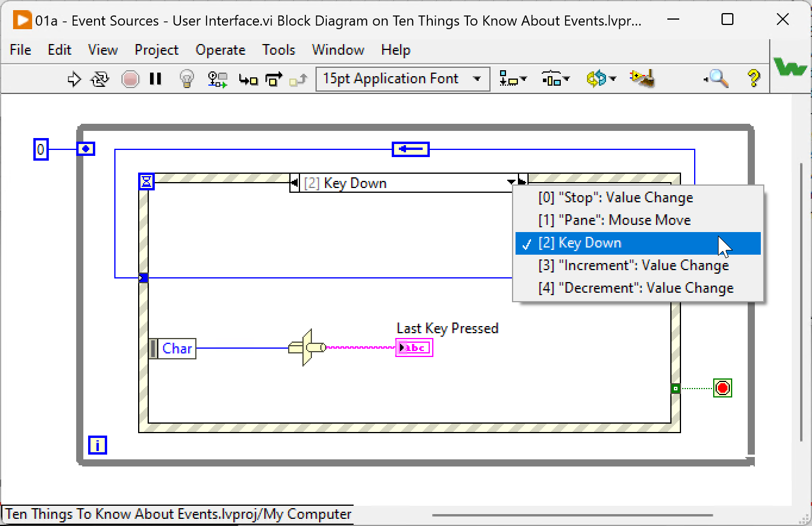Open the Reorder dropdown
Viewport: 812px width, 526px height.
[x=601, y=79]
